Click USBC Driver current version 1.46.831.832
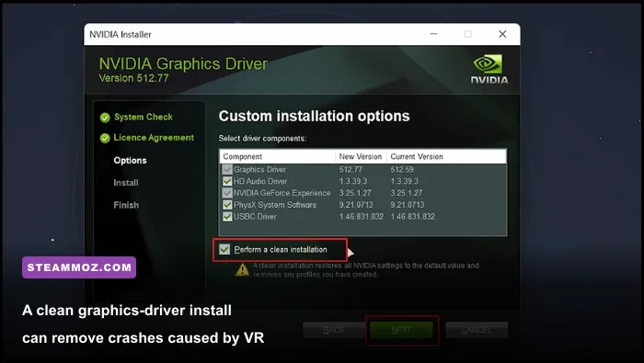 coord(413,217)
